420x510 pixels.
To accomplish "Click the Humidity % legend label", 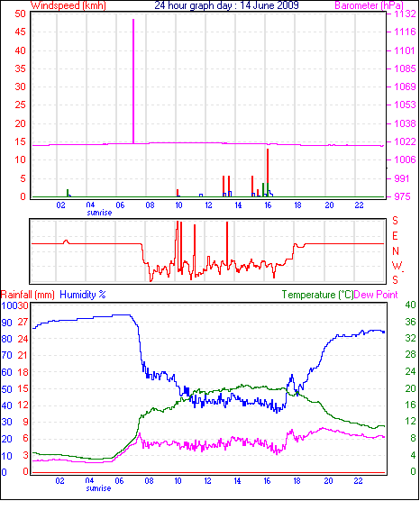I will (x=83, y=295).
